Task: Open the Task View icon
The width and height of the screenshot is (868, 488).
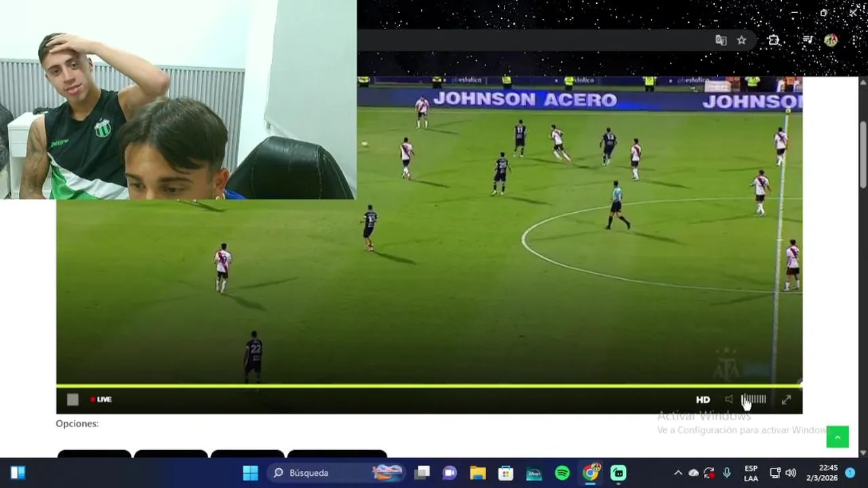Action: (x=422, y=473)
